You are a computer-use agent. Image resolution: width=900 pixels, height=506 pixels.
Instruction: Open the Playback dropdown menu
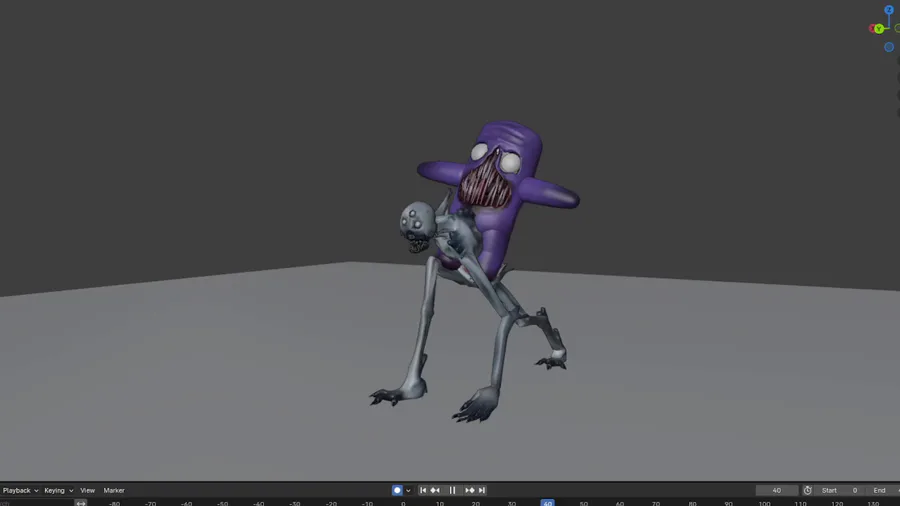(20, 491)
